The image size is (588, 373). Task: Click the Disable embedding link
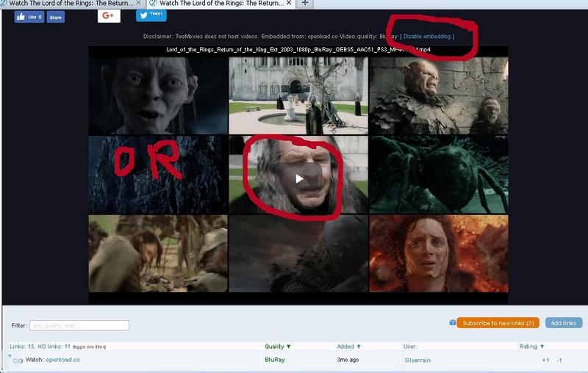pos(427,36)
